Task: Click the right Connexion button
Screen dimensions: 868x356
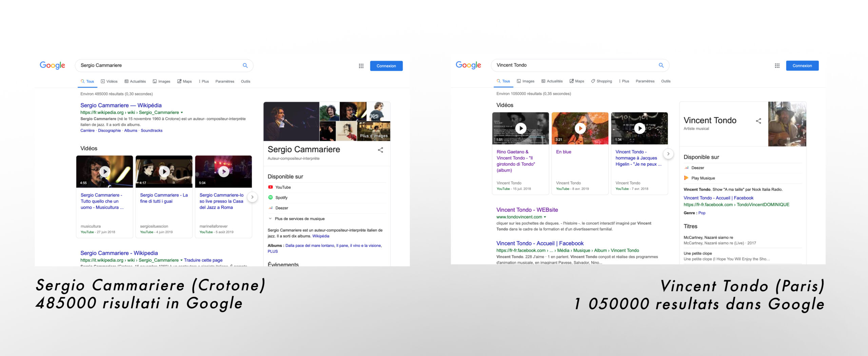Action: (x=802, y=66)
